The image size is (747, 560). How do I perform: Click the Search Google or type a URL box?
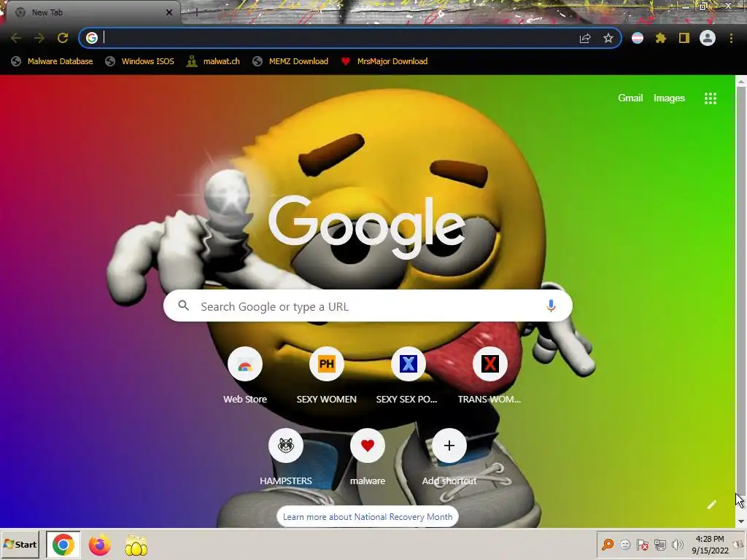click(368, 306)
